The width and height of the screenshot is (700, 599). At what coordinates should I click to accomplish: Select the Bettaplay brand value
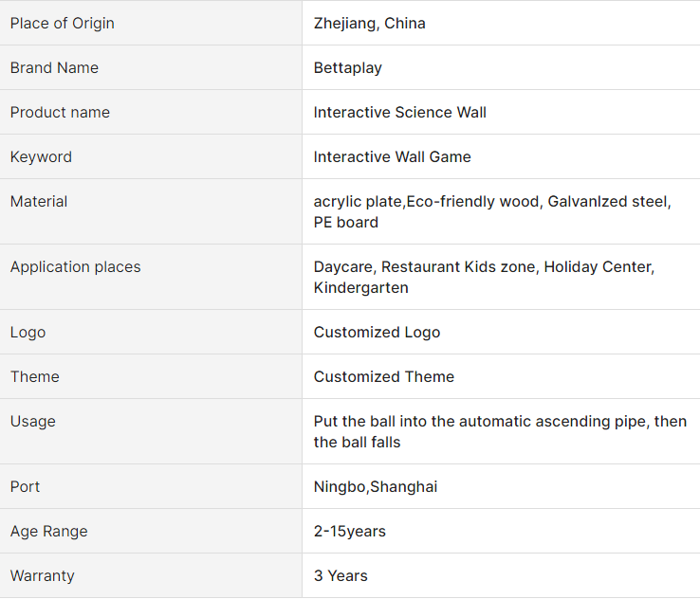pos(348,68)
